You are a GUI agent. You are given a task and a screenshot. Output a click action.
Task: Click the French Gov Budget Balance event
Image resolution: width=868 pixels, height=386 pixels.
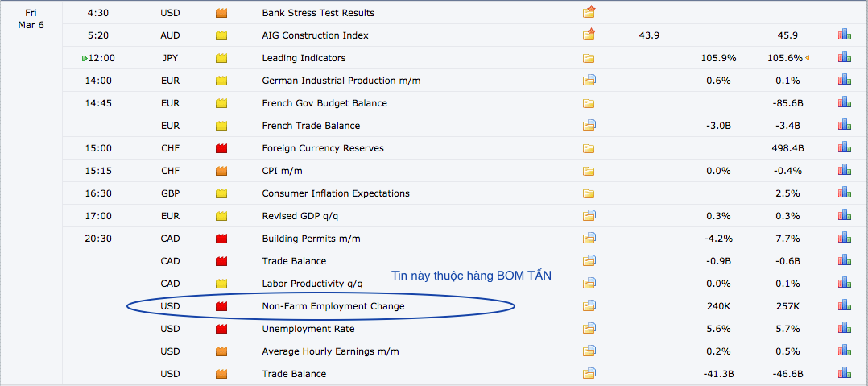pos(324,103)
